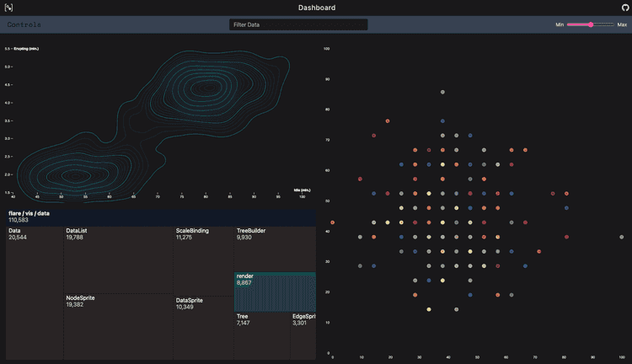Click the innermost contour of upper density cluster

208,88
